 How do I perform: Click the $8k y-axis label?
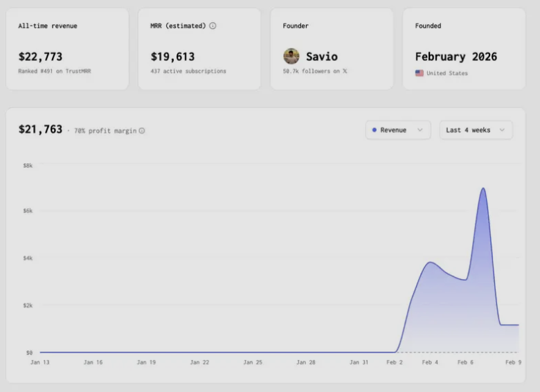[28, 166]
